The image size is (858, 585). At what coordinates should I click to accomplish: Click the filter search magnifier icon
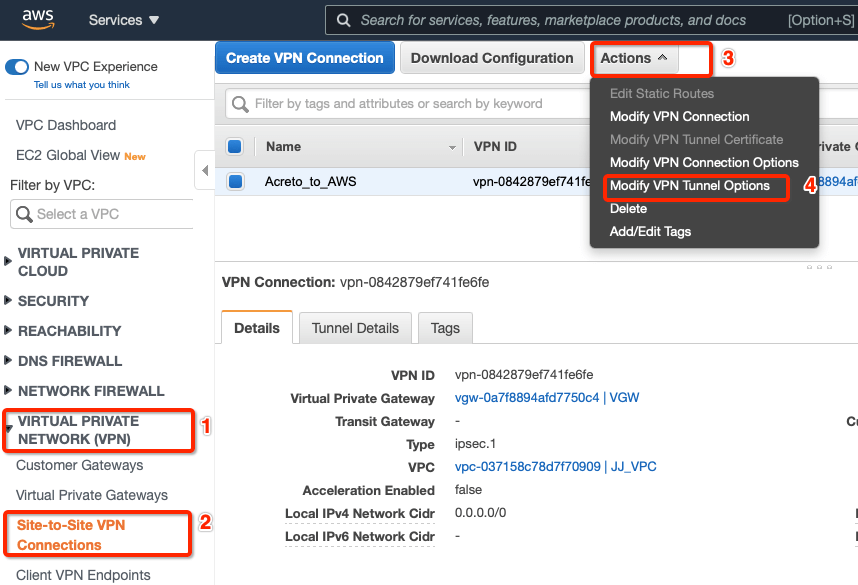click(x=240, y=104)
